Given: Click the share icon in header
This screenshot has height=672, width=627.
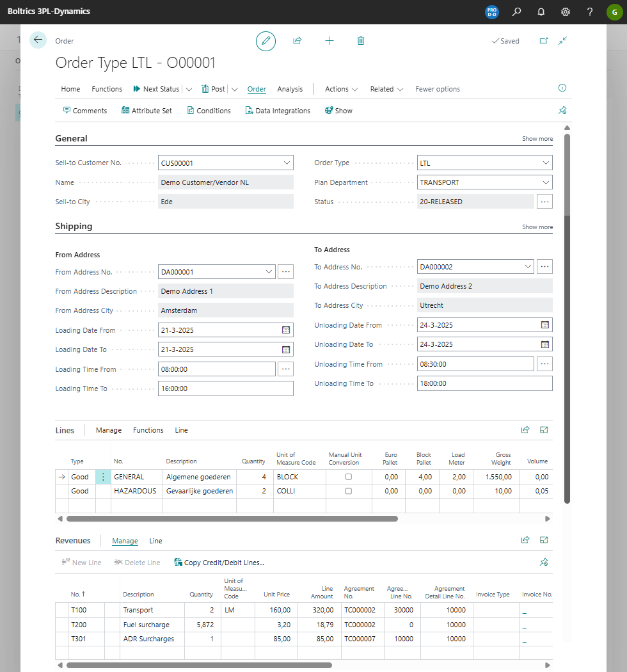Looking at the screenshot, I should 298,41.
